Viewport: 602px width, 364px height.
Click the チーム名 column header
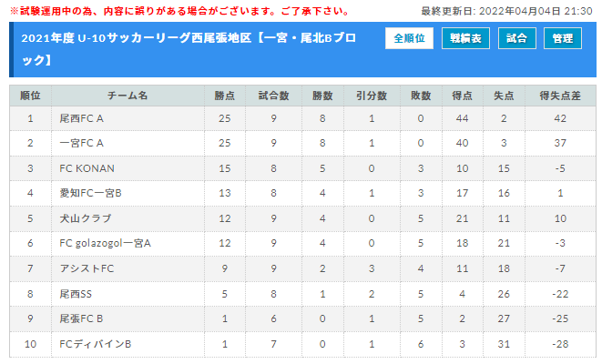(x=128, y=96)
